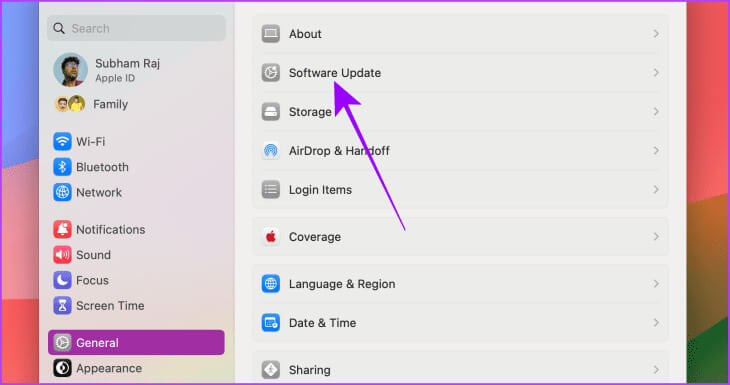Click the AirDrop & Handoff icon
Screen dimensions: 730x385
[270, 150]
